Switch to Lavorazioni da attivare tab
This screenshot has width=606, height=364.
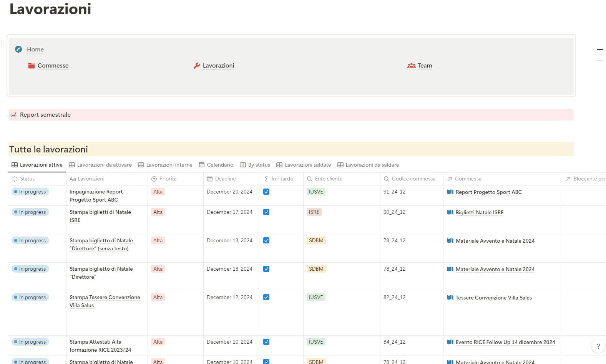pos(100,165)
